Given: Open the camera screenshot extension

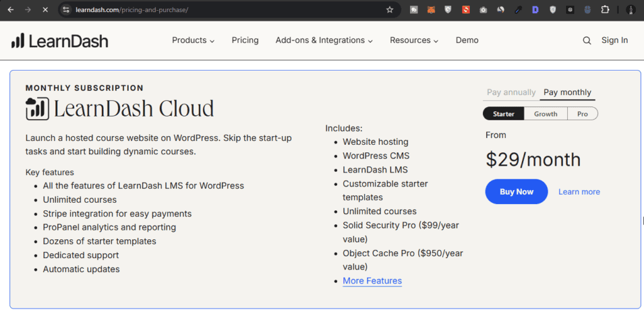Looking at the screenshot, I should 484,9.
